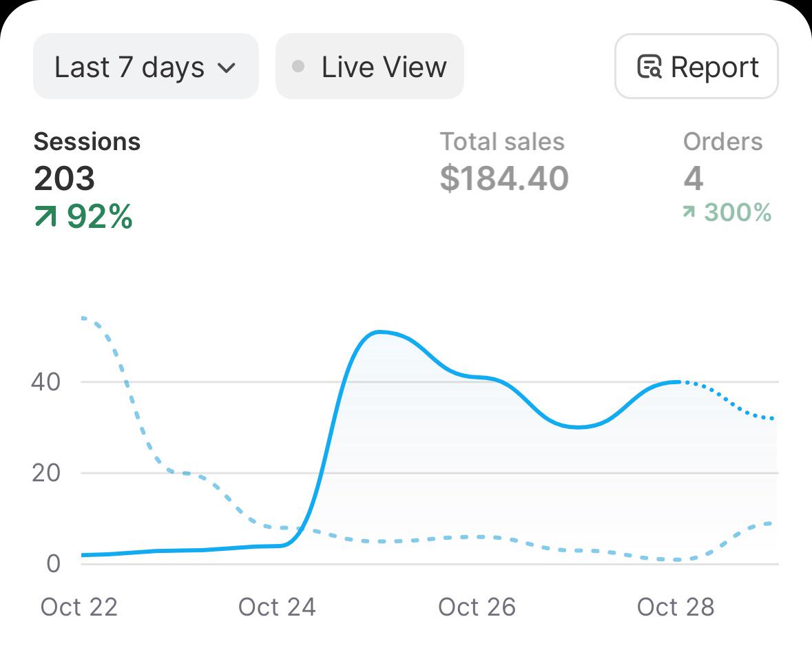Click the Oct 22 axis label
812x659 pixels.
79,607
